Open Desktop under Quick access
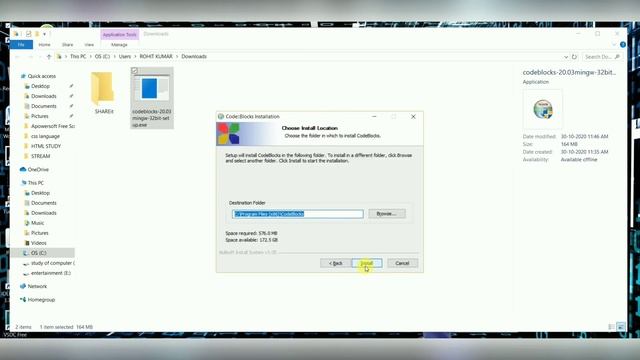This screenshot has height=360, width=640. [x=40, y=86]
